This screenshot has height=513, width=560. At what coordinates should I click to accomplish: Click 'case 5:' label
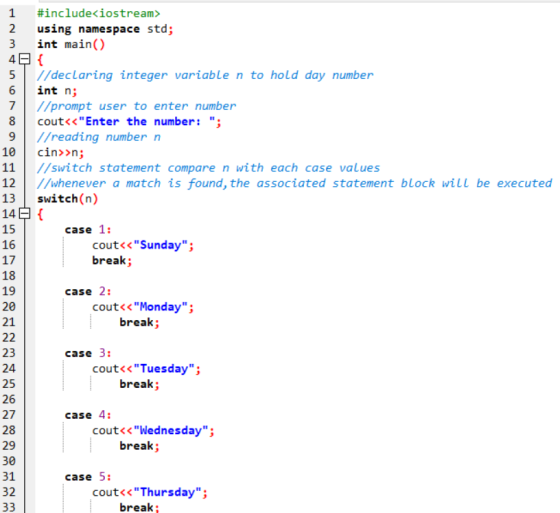coord(88,477)
